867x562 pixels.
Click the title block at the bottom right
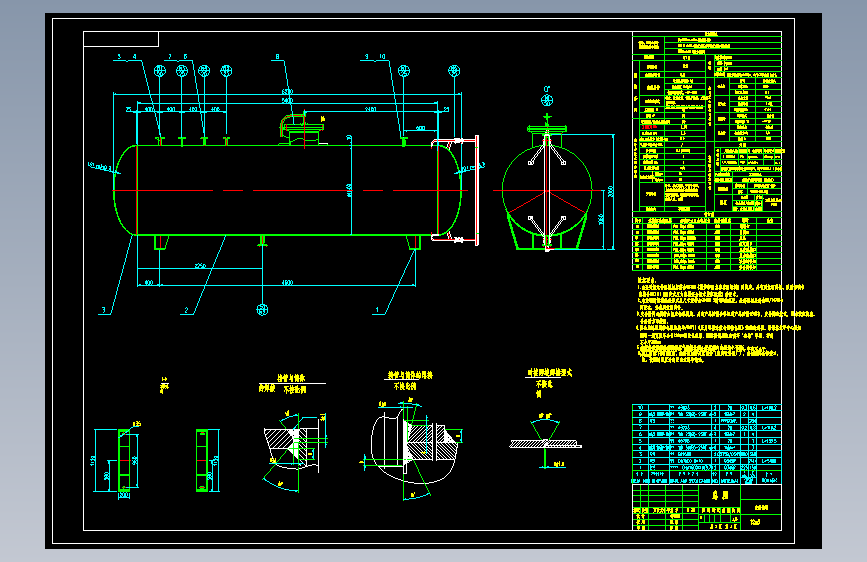707,507
